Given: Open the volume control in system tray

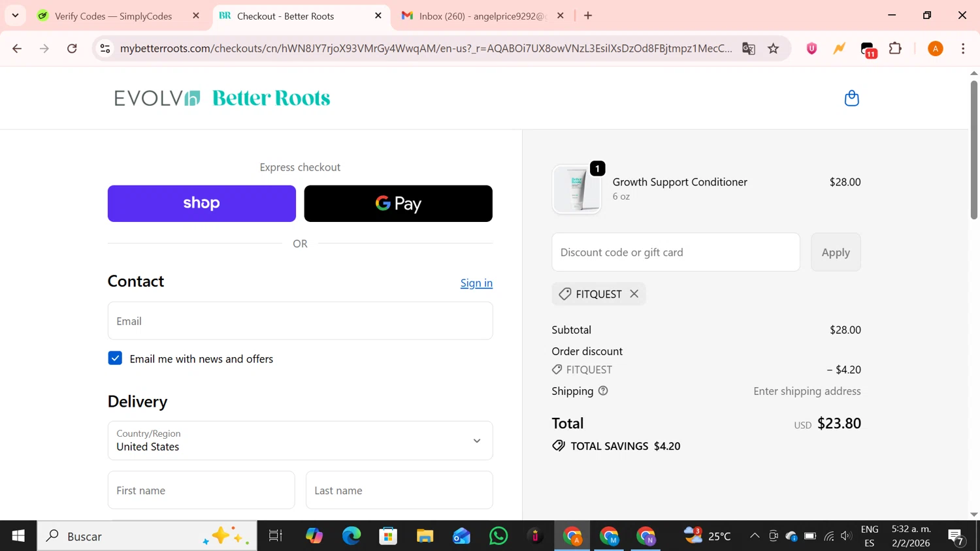Looking at the screenshot, I should point(847,536).
